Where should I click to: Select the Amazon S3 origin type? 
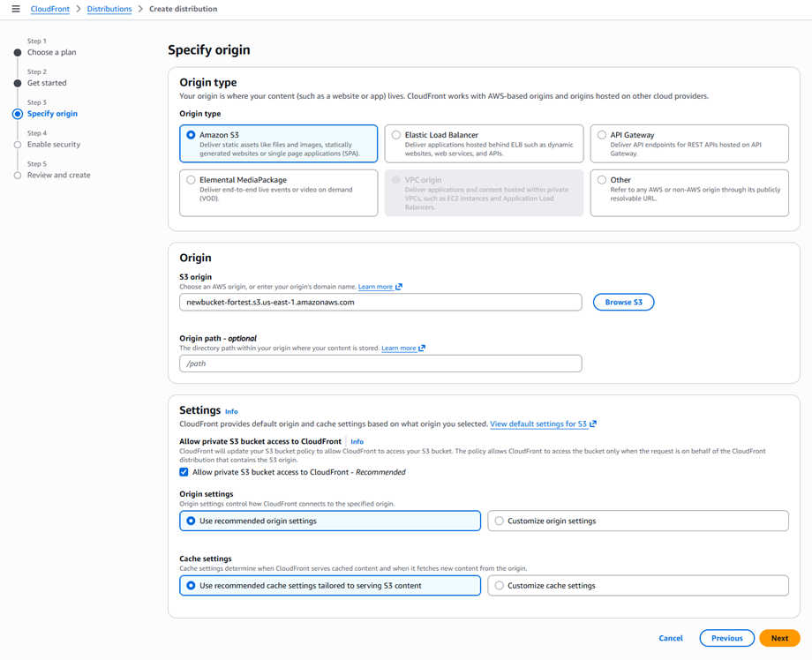coord(191,135)
